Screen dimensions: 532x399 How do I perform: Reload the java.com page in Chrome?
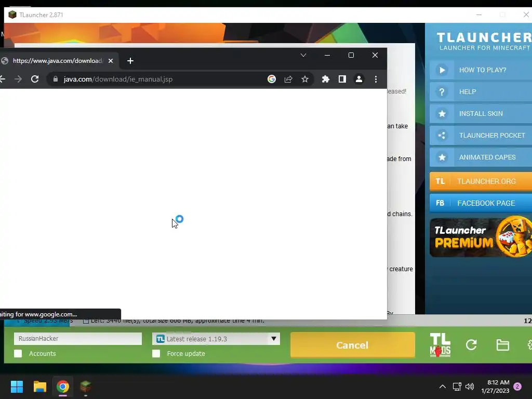pyautogui.click(x=35, y=79)
